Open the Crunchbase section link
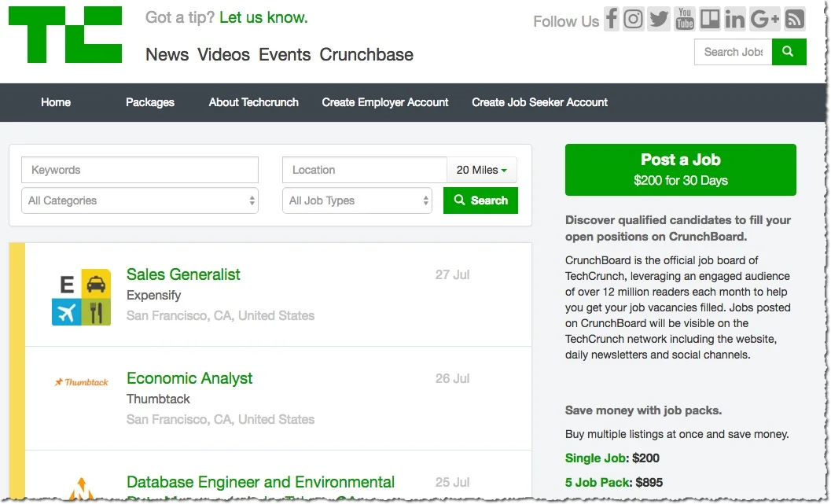Viewport: 831px width, 504px height. click(366, 54)
